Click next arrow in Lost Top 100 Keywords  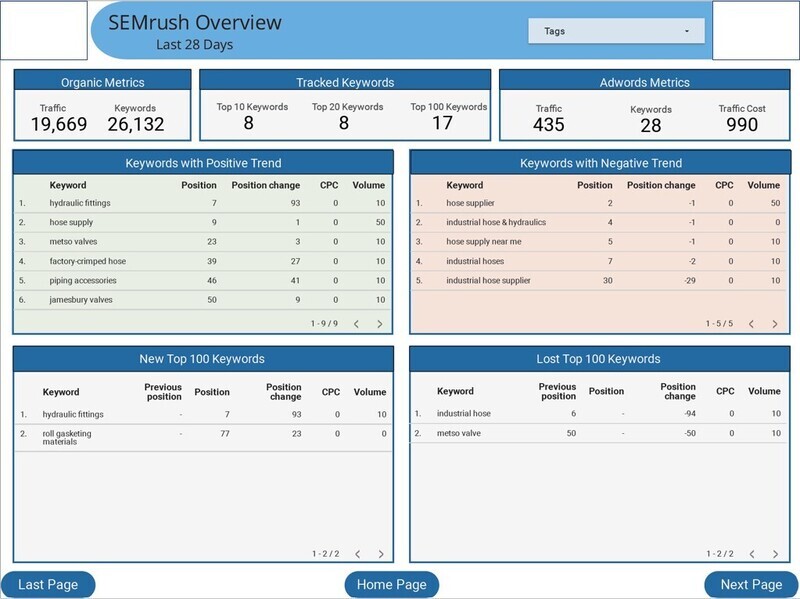[776, 554]
